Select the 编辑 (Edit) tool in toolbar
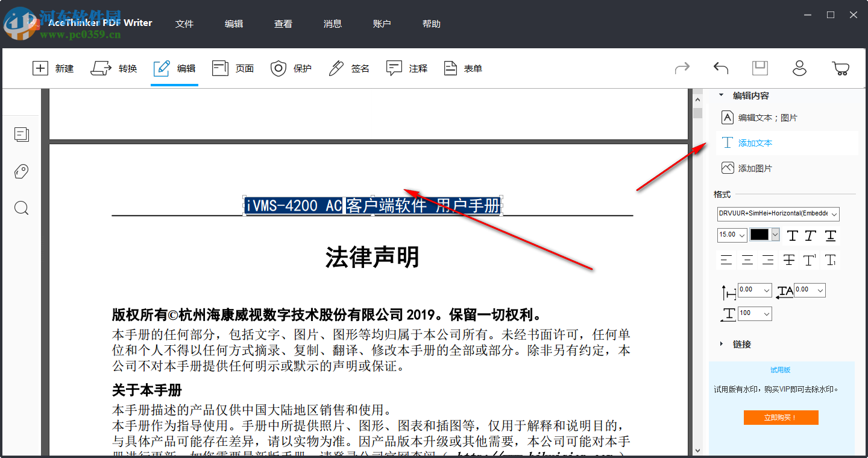 pyautogui.click(x=174, y=68)
